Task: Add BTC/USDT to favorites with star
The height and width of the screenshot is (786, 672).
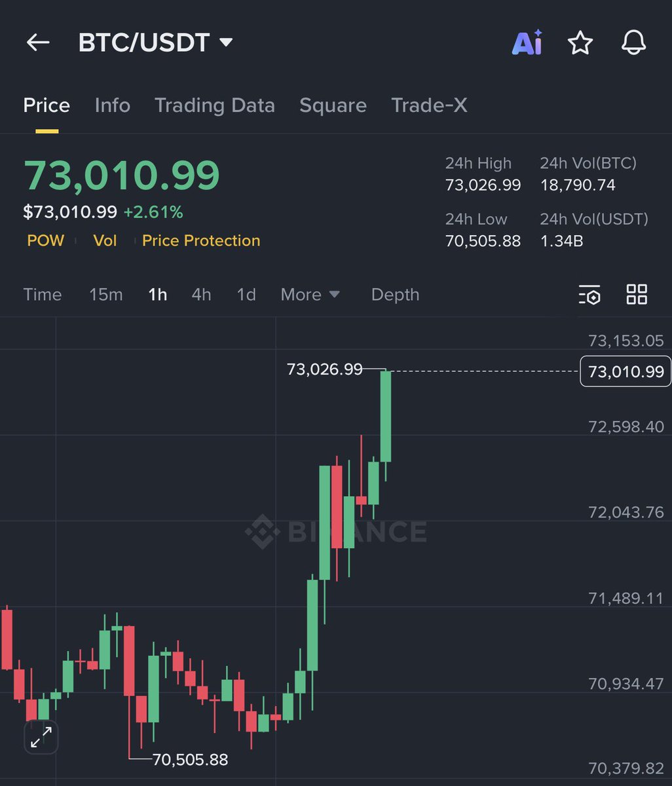Action: [580, 43]
